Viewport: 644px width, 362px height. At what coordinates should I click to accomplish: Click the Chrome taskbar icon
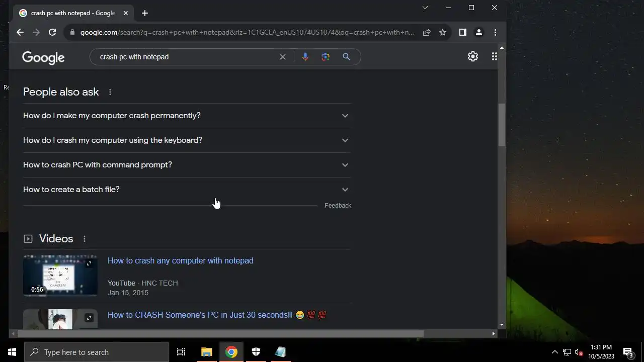[x=231, y=352]
